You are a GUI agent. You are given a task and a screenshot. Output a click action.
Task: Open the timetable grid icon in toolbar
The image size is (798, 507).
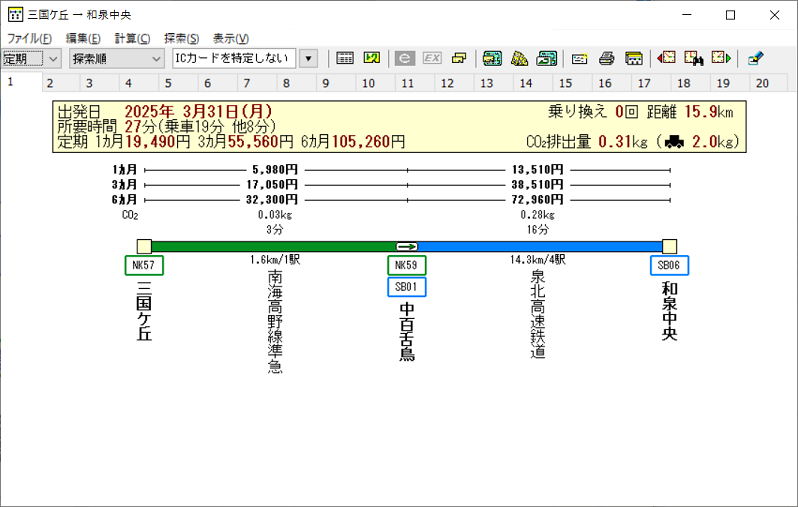(345, 58)
